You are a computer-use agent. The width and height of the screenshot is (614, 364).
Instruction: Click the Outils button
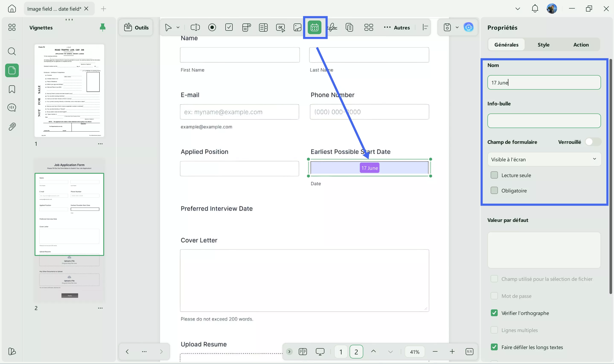pyautogui.click(x=136, y=28)
